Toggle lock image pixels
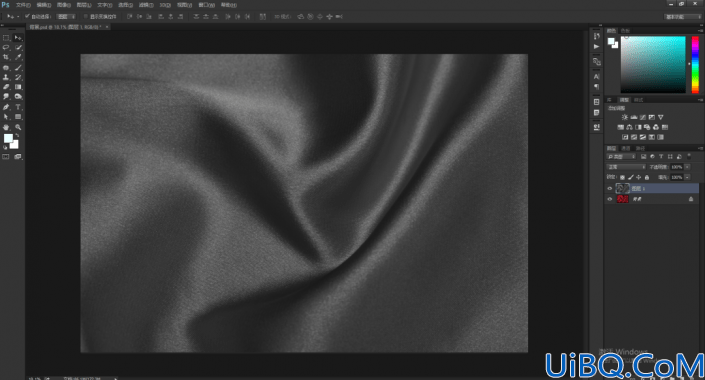 coord(630,178)
